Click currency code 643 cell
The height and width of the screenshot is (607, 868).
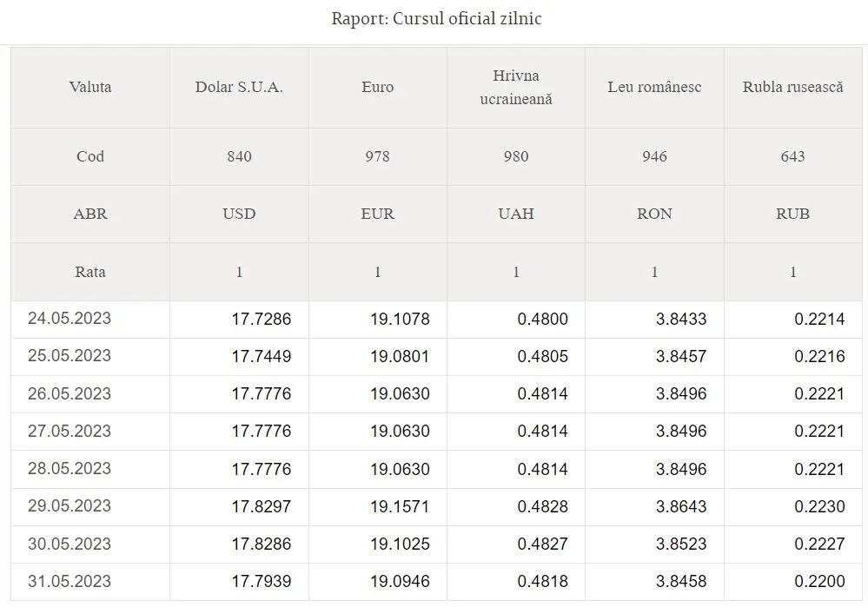coord(792,156)
